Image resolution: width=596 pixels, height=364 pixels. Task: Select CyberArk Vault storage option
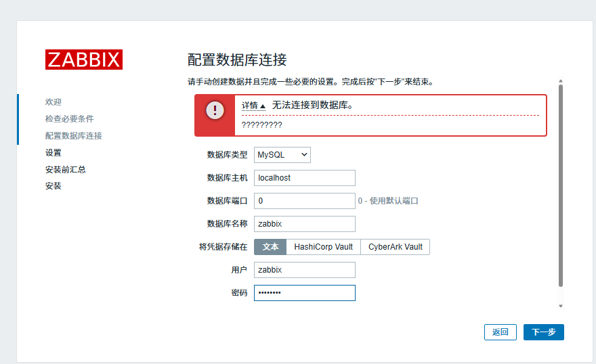coord(396,247)
